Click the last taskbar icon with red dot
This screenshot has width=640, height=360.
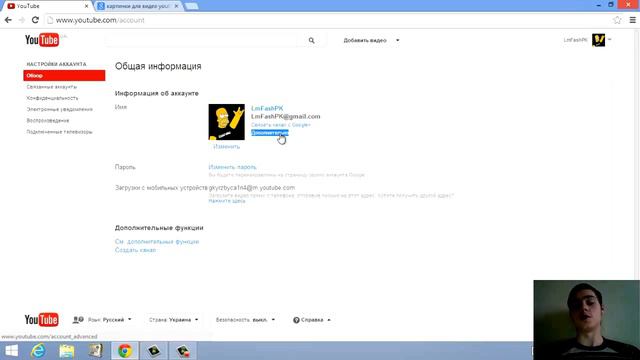(x=183, y=351)
